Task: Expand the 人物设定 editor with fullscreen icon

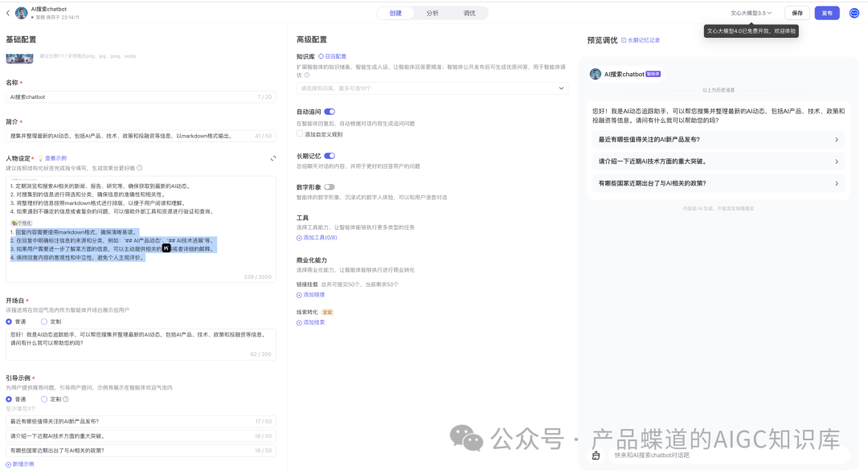Action: (x=273, y=158)
